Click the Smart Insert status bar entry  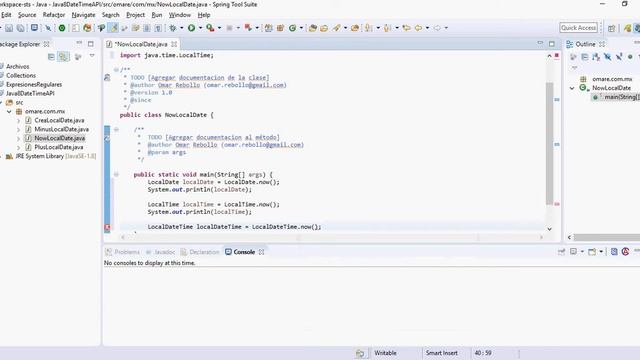[442, 353]
